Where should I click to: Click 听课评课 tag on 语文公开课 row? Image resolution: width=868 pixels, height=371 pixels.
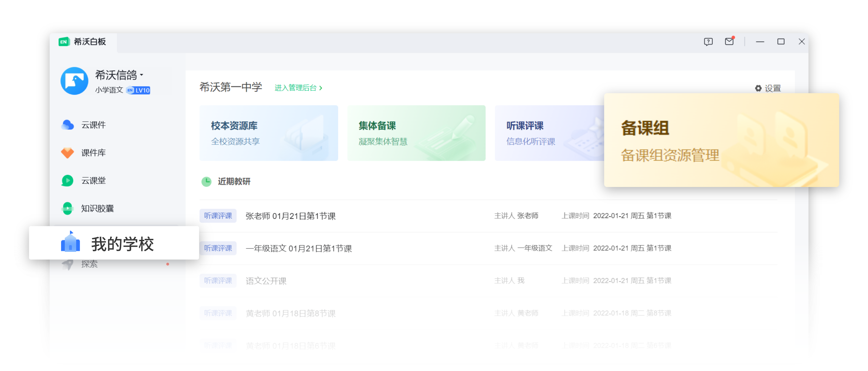218,281
